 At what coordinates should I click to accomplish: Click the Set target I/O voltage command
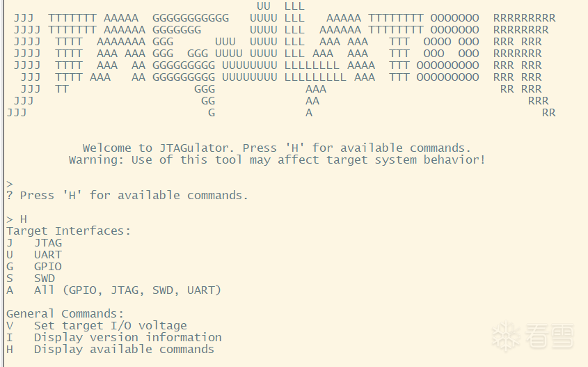(x=110, y=325)
